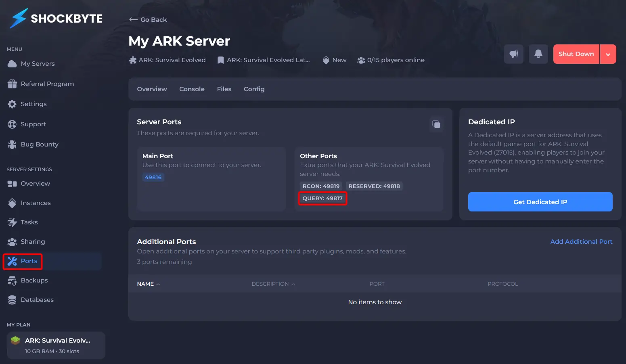Click the QUERY: 49817 port badge
The height and width of the screenshot is (364, 626).
(x=322, y=198)
